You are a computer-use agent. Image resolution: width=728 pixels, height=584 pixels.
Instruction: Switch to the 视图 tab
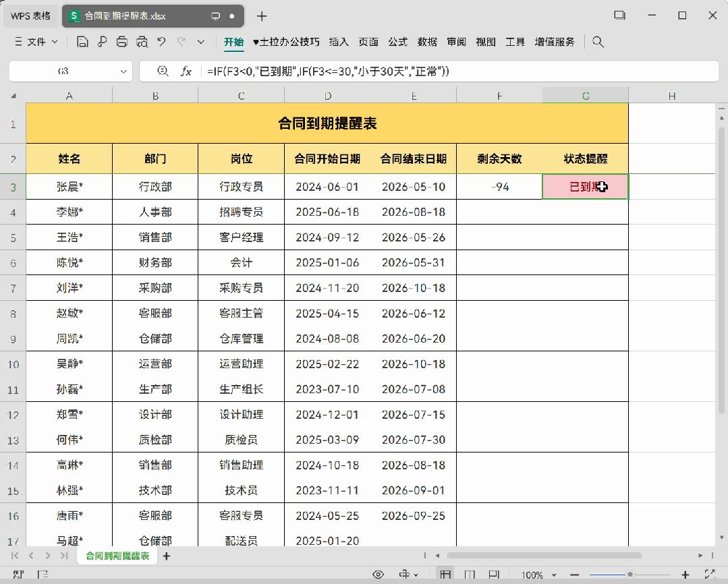(486, 42)
